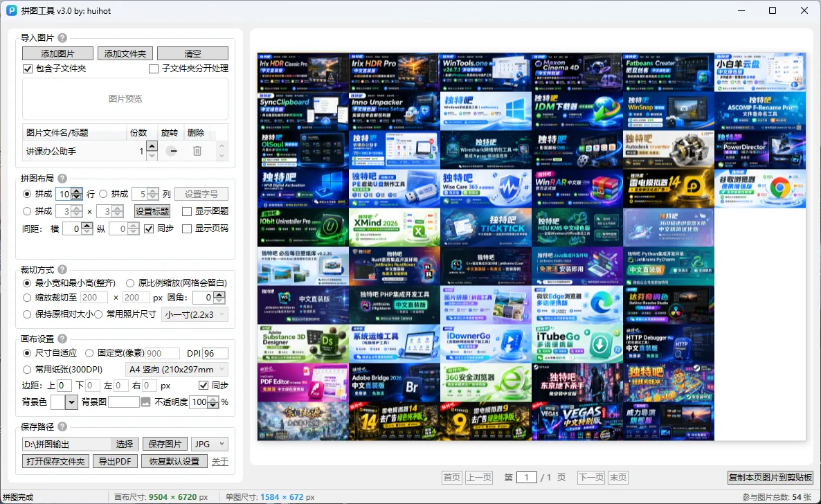Image resolution: width=821 pixels, height=504 pixels.
Task: Toggle the 包含子文件夹 checkbox
Action: [x=28, y=69]
